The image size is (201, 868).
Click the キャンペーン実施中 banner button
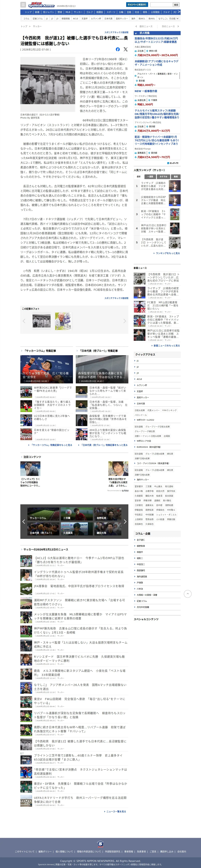(137, 5)
